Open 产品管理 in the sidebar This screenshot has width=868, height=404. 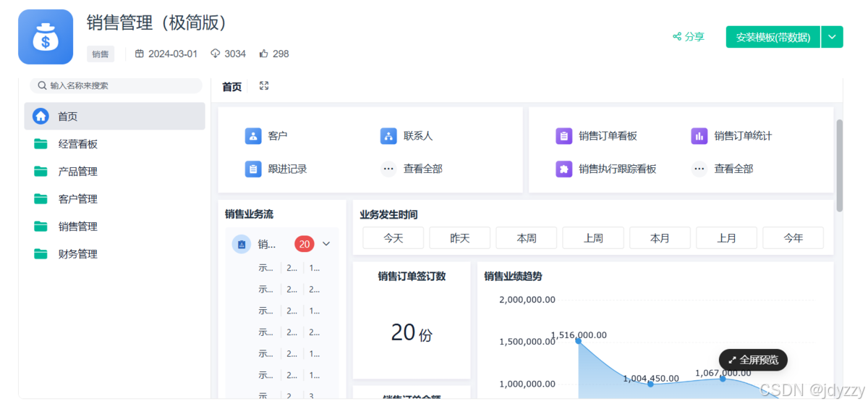click(114, 171)
